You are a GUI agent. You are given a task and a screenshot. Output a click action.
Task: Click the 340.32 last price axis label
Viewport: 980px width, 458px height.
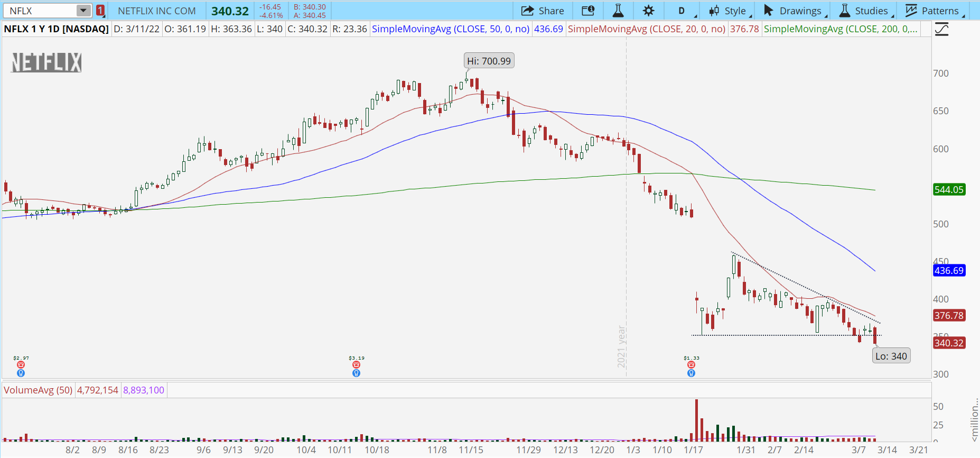(949, 343)
